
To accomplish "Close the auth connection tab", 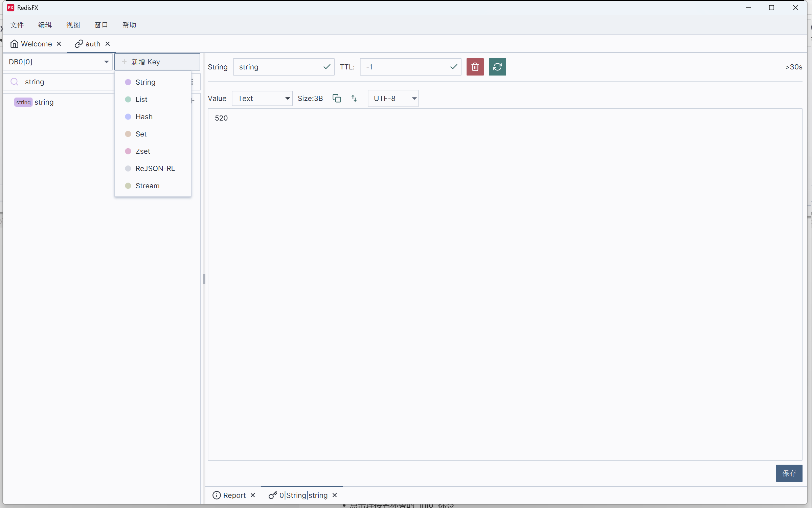I will click(108, 44).
